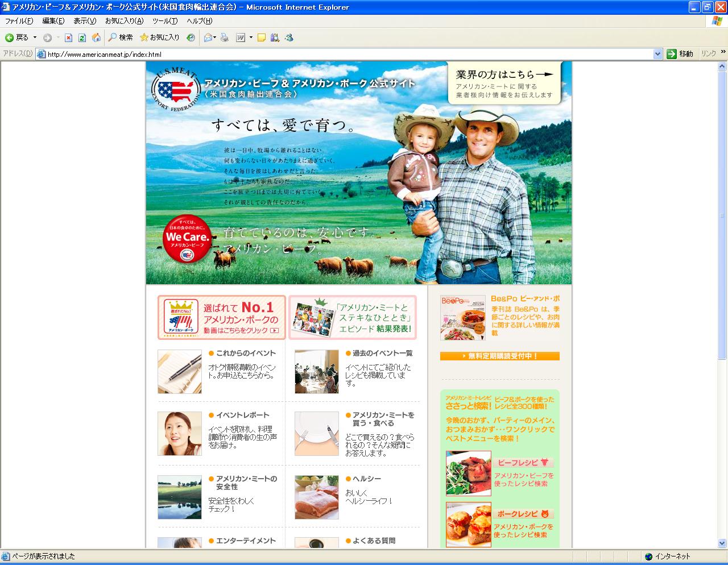Click the smiling woman report thumbnail
This screenshot has width=728, height=565.
tap(180, 434)
